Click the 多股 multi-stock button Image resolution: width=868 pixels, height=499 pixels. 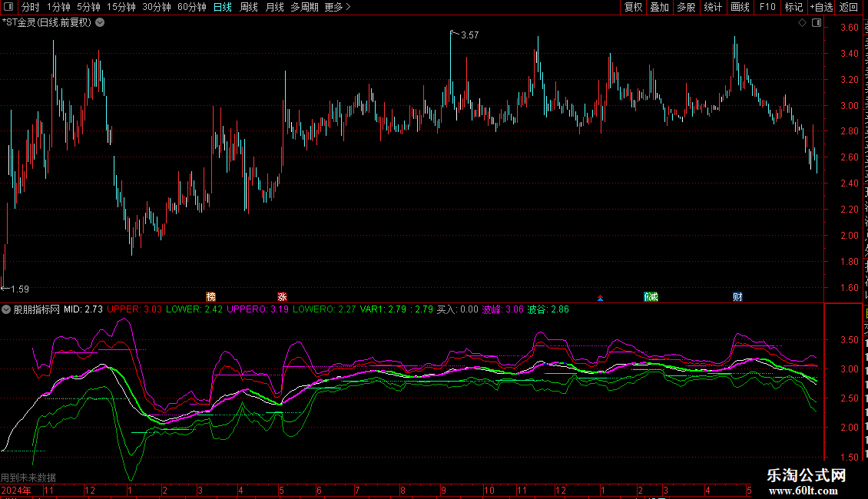[x=686, y=7]
